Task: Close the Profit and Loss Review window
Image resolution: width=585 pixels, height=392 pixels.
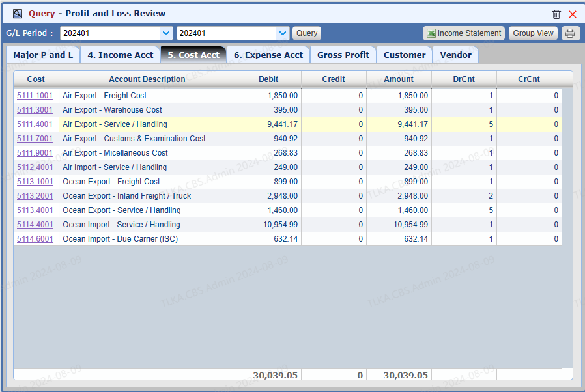Action: (x=573, y=14)
